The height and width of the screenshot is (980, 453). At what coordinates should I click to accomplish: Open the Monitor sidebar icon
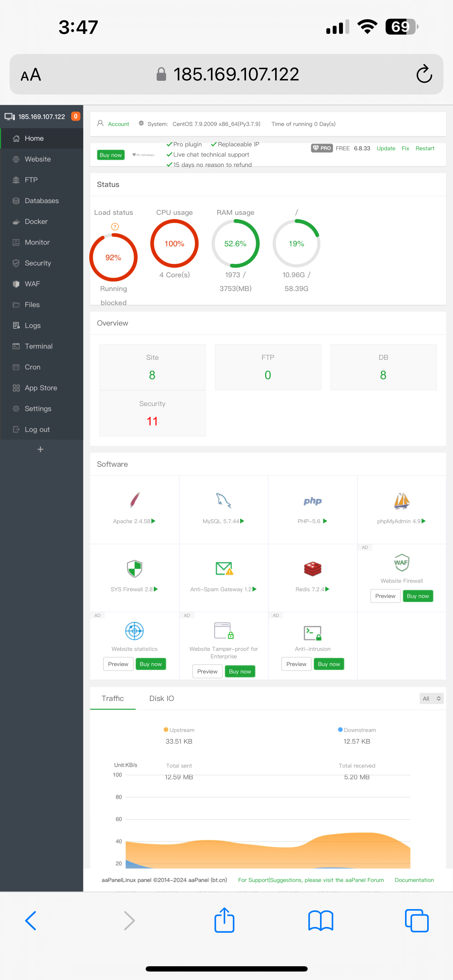pyautogui.click(x=16, y=242)
